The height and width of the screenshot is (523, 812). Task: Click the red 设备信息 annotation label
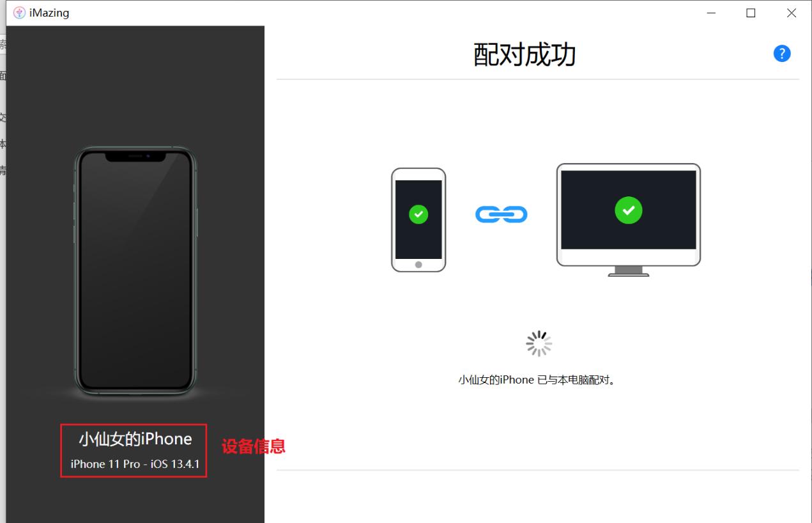[x=254, y=446]
